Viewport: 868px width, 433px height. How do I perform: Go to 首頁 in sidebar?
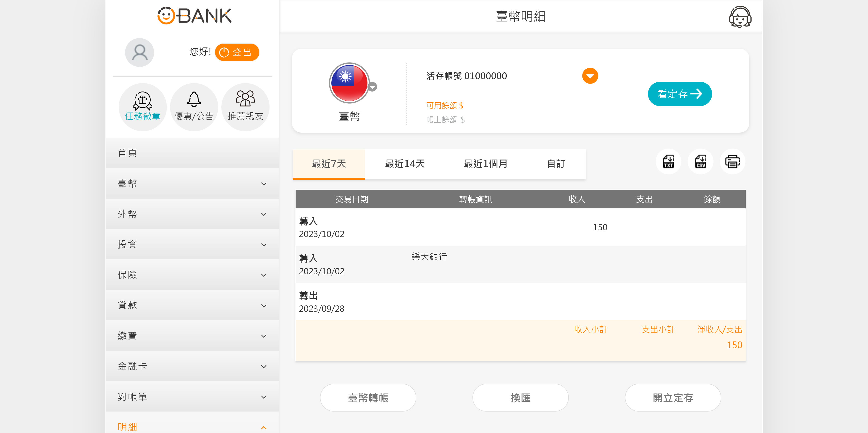(192, 153)
